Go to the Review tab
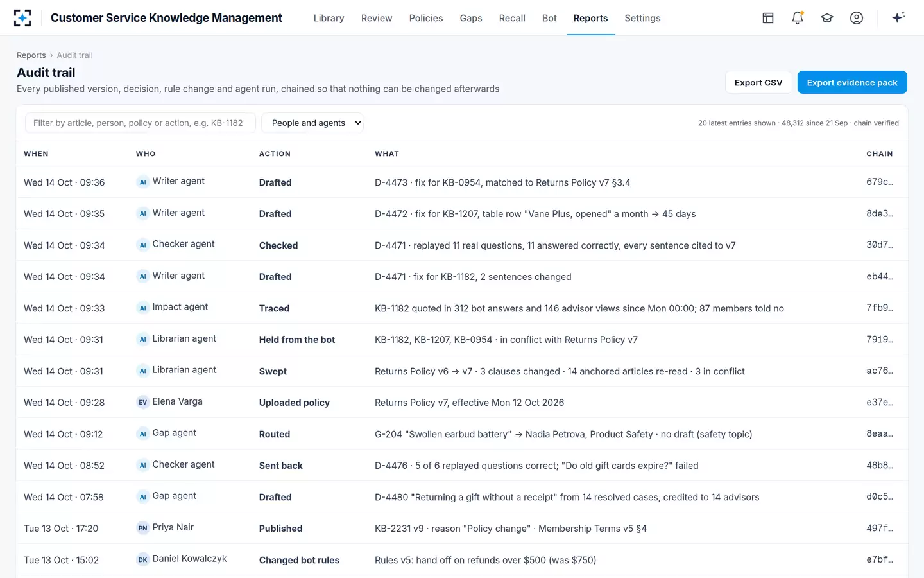This screenshot has width=924, height=578. [377, 18]
